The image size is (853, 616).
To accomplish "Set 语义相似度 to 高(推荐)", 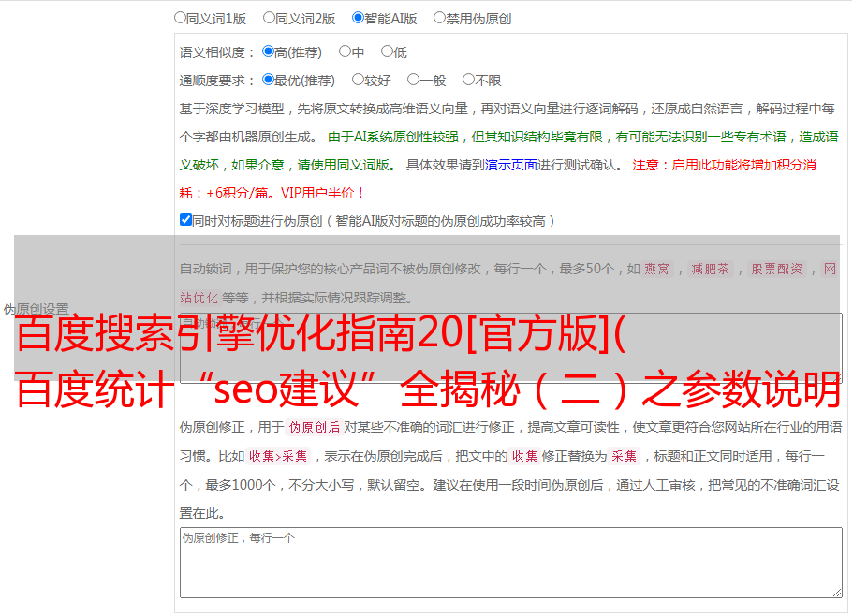I will pos(268,51).
